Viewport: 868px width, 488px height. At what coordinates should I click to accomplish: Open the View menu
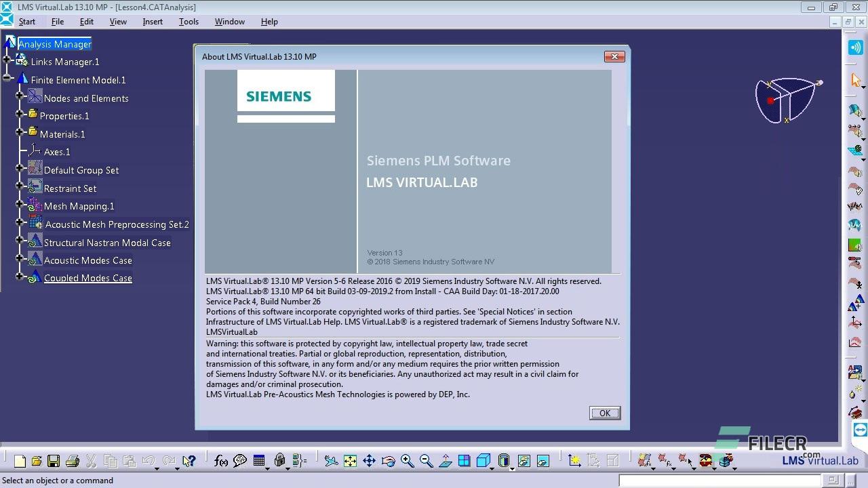click(x=118, y=22)
